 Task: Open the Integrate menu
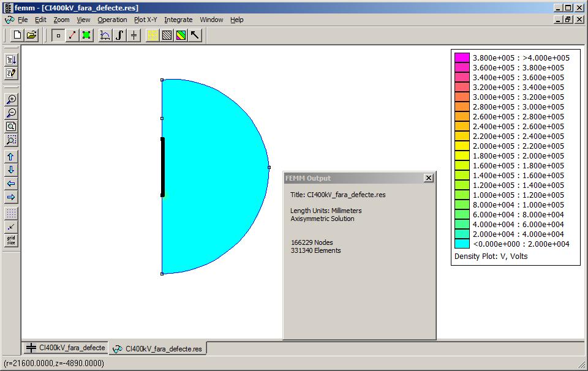(178, 20)
